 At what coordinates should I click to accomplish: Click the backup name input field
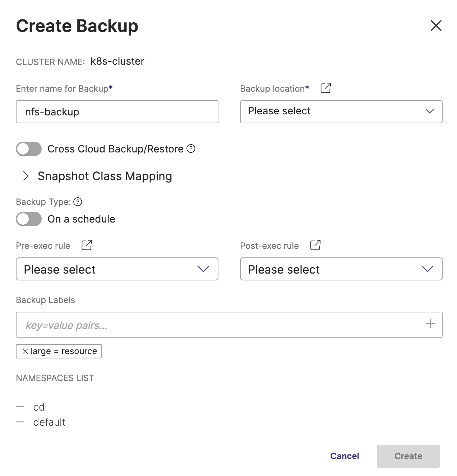(117, 112)
